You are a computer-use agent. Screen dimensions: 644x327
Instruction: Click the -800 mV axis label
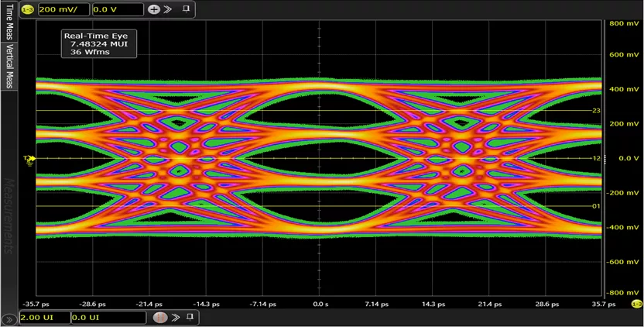(622, 293)
